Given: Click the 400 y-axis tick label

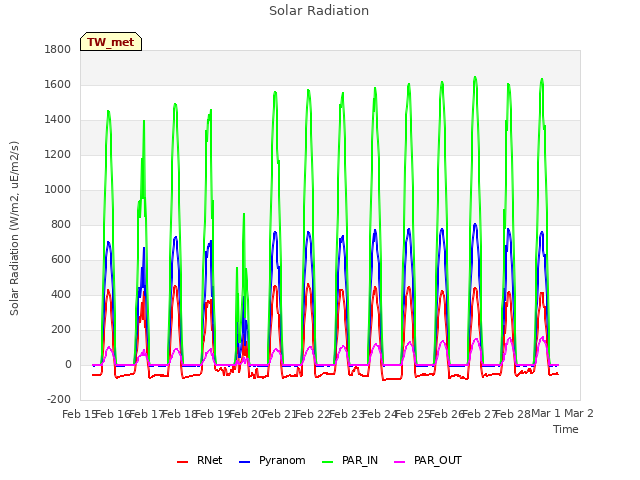Looking at the screenshot, I should [x=61, y=295].
